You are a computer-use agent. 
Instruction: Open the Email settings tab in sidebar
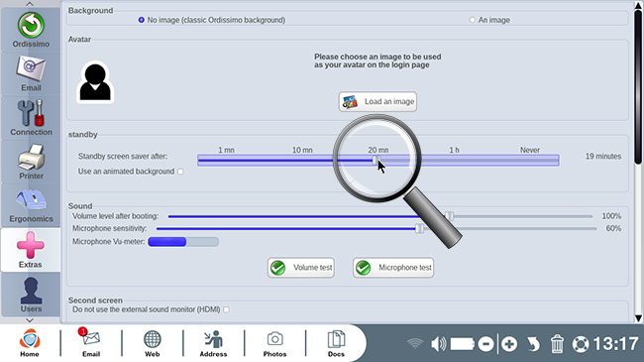(31, 74)
